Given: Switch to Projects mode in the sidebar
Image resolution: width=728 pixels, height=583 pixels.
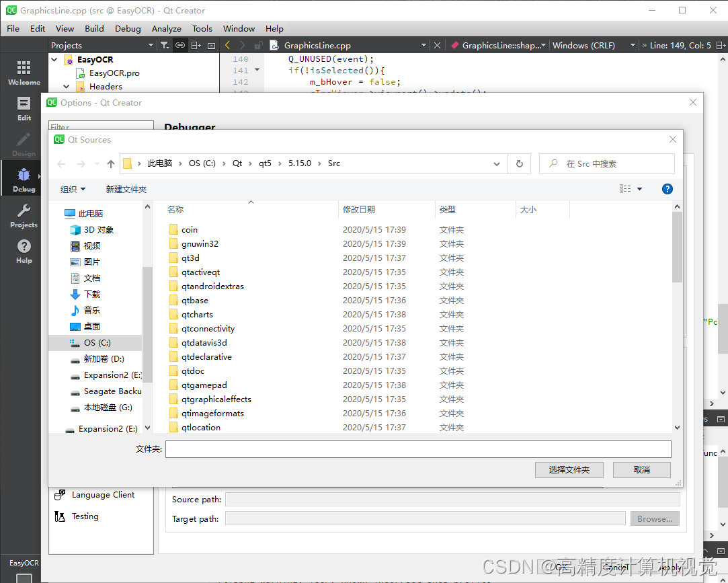Looking at the screenshot, I should coord(24,215).
